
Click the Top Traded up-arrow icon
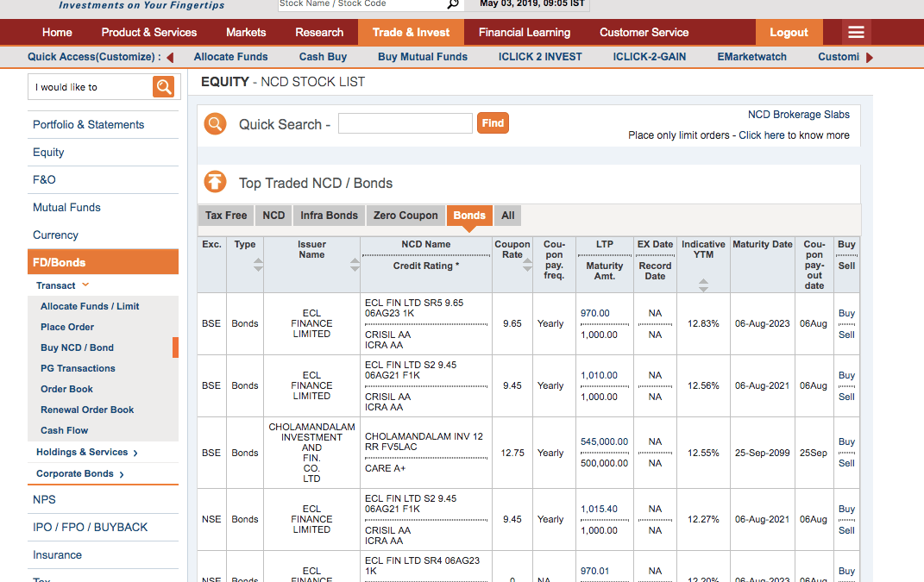point(215,182)
